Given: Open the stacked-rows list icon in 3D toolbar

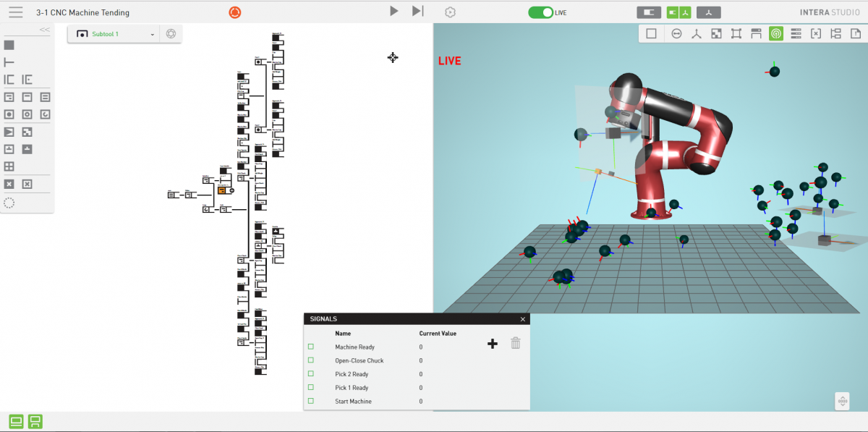Looking at the screenshot, I should (796, 33).
